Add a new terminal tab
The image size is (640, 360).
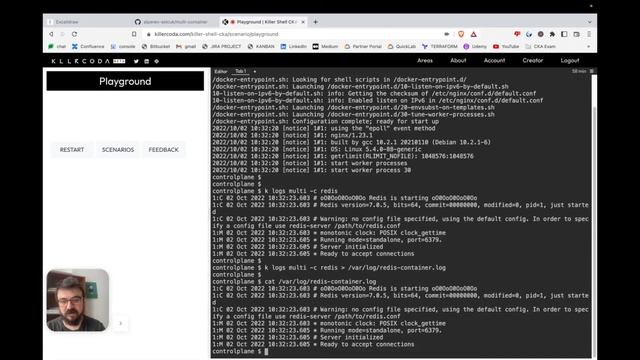(255, 71)
